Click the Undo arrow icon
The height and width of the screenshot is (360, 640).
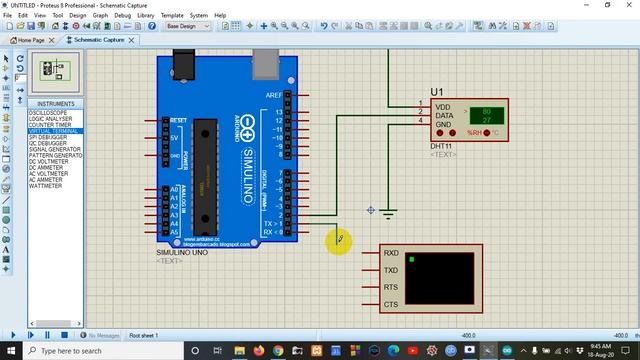pos(324,26)
